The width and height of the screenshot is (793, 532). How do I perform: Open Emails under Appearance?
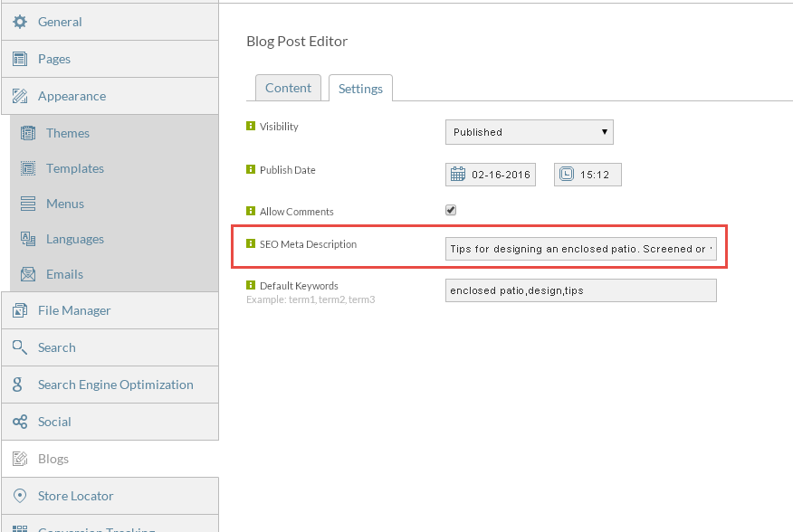[x=114, y=274]
